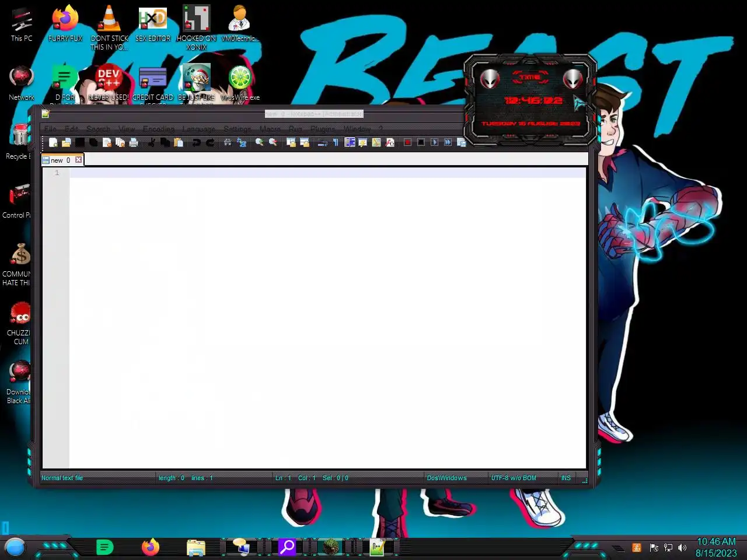
Task: Click the Zoom In magnifier icon
Action: 260,142
